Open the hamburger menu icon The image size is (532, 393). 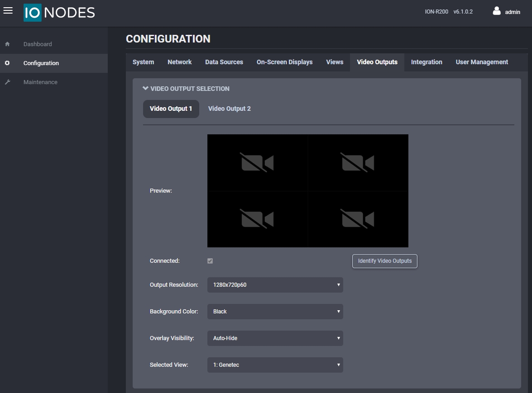[8, 11]
